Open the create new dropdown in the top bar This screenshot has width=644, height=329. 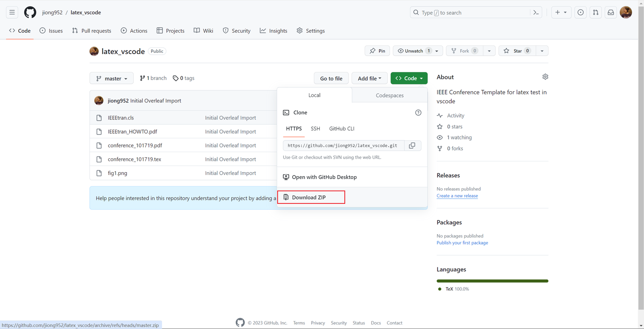tap(561, 12)
